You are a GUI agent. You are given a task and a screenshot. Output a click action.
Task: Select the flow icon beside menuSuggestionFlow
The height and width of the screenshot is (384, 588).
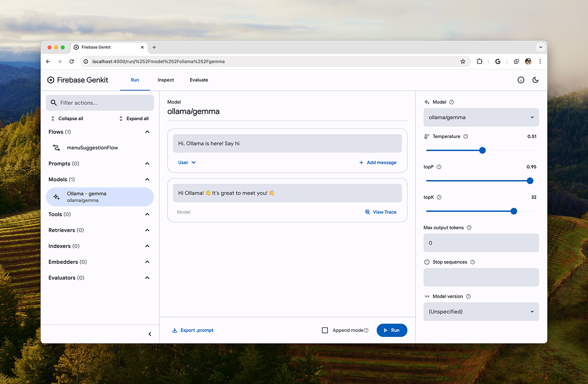click(x=57, y=147)
